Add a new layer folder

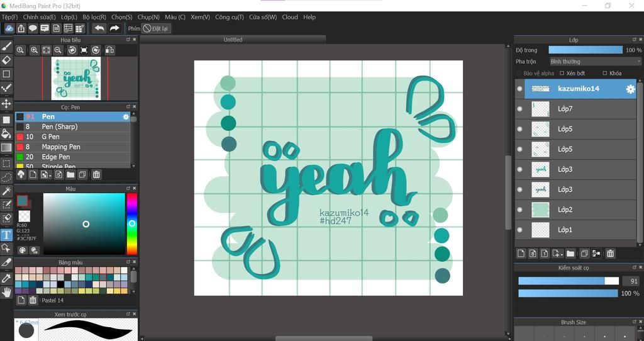coord(570,254)
